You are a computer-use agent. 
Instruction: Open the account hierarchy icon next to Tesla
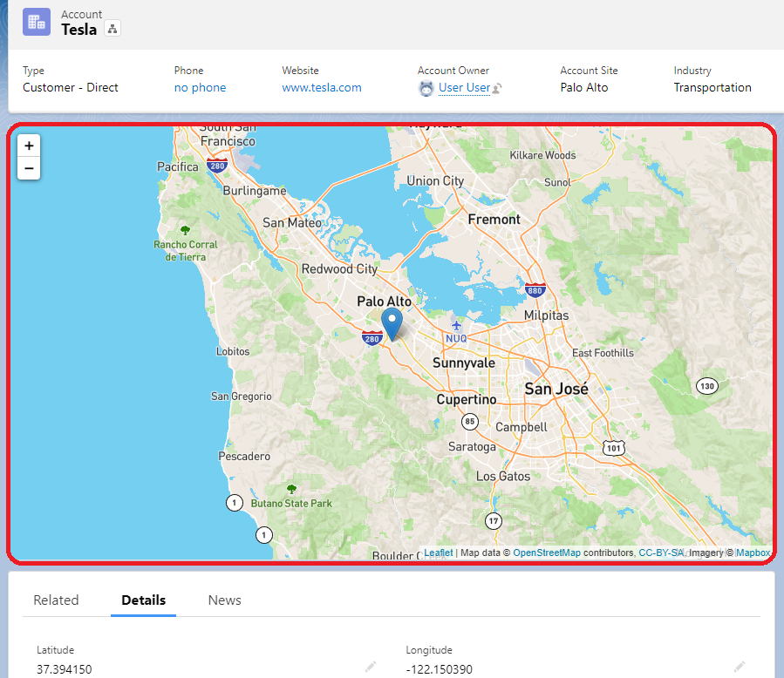(112, 29)
